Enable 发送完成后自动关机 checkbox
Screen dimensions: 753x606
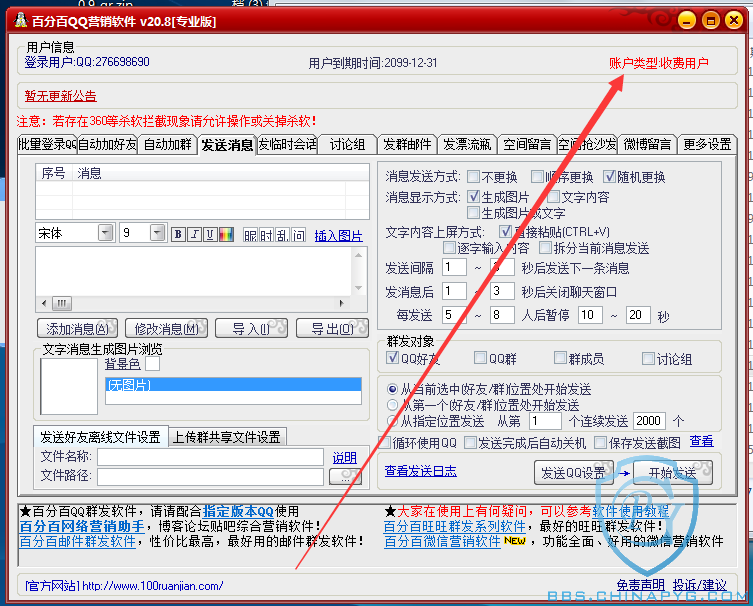(x=470, y=442)
